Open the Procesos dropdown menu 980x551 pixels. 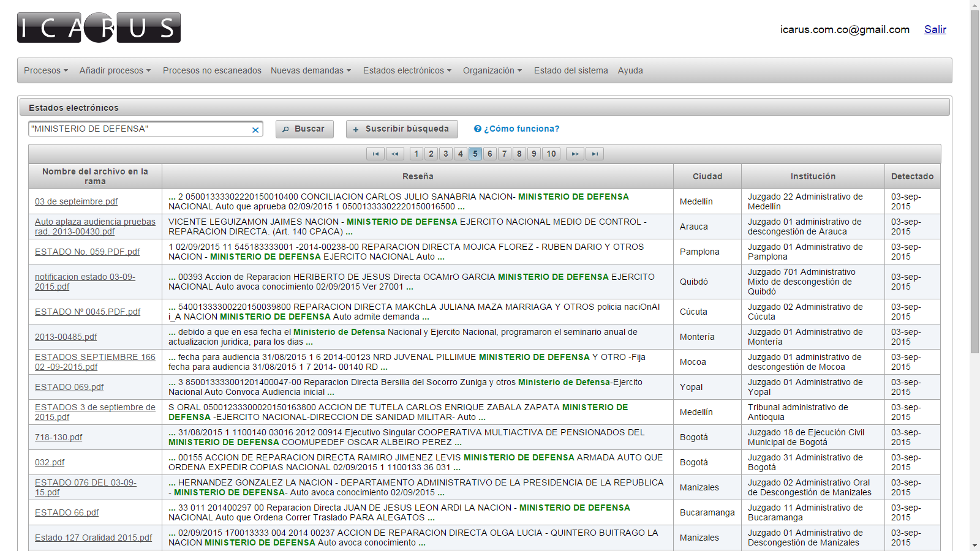(46, 70)
